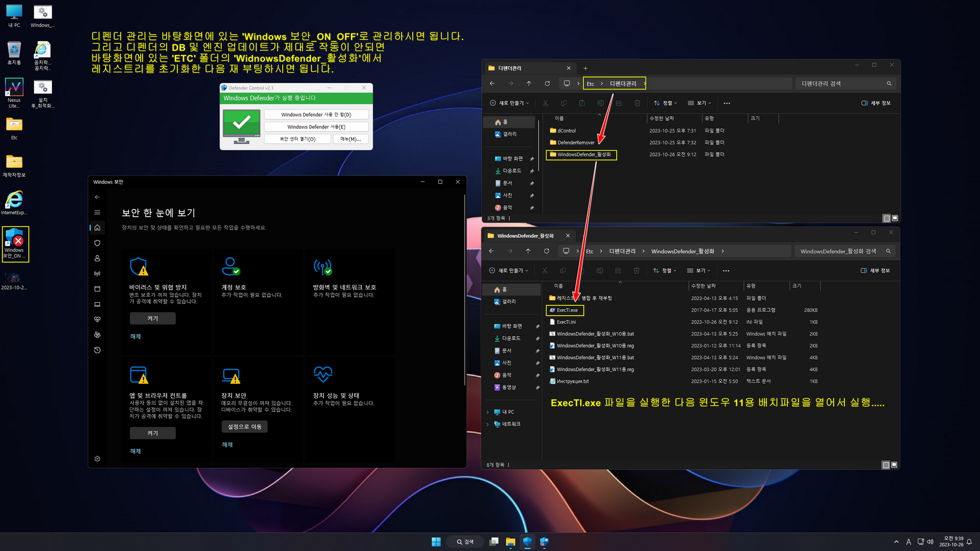980x551 pixels.
Task: Click 설정으로 이동 under 장치 보안
Action: [244, 427]
